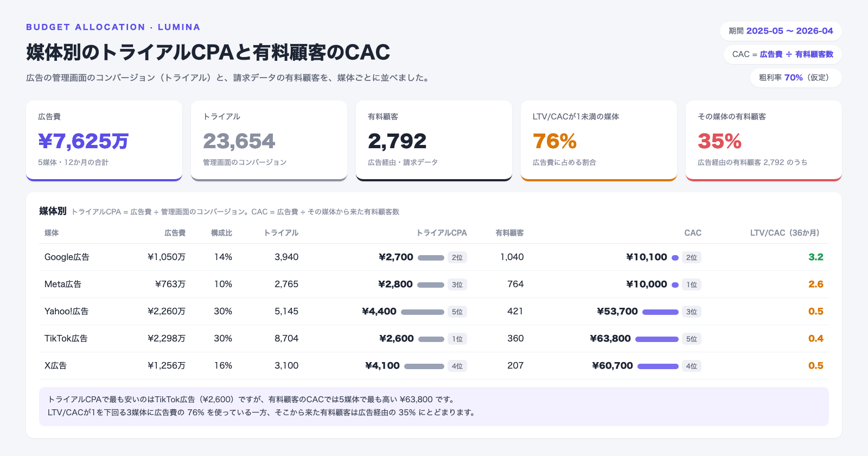Open the その媒体の有料顧客 summary card
This screenshot has width=868, height=456.
pos(764,141)
